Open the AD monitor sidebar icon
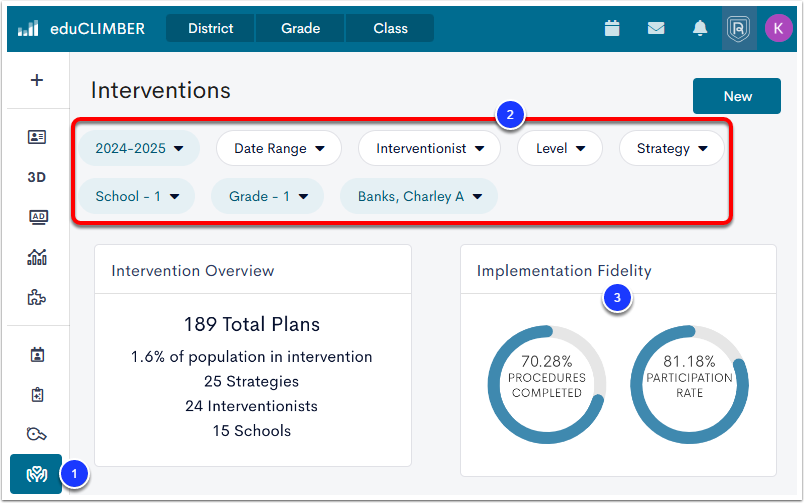Viewport: 804px width, 503px height. point(38,217)
